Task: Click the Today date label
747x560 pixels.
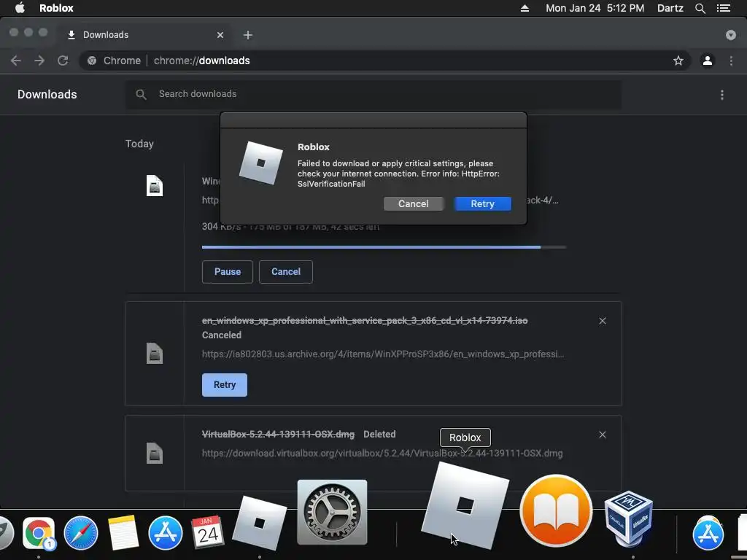Action: click(139, 144)
